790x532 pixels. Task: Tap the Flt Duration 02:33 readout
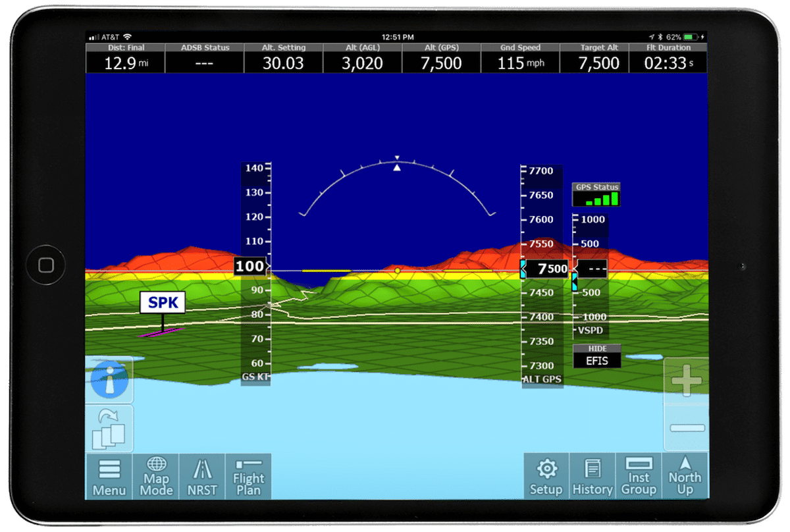668,58
